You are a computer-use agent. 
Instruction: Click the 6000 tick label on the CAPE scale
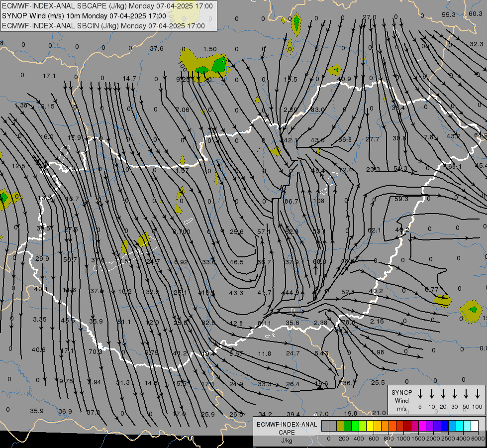479,439
